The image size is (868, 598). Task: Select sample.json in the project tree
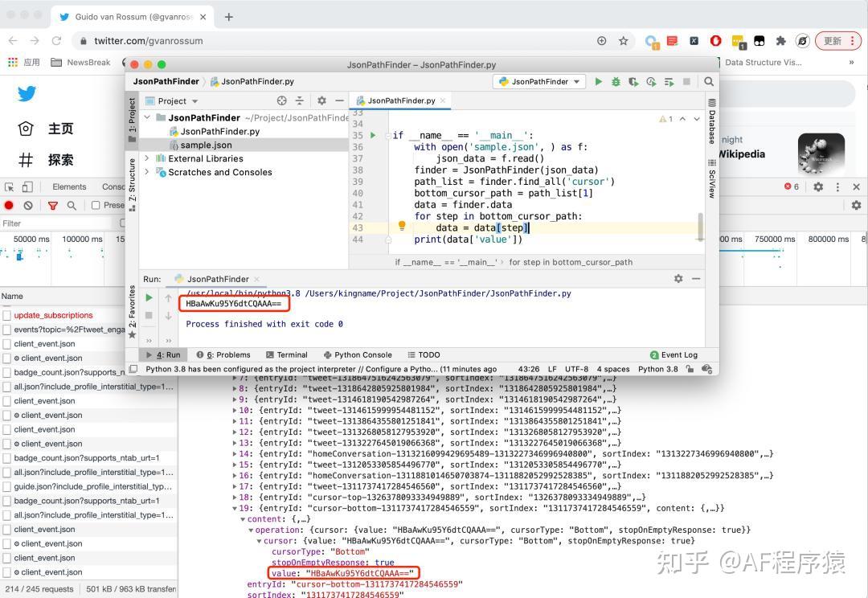206,145
